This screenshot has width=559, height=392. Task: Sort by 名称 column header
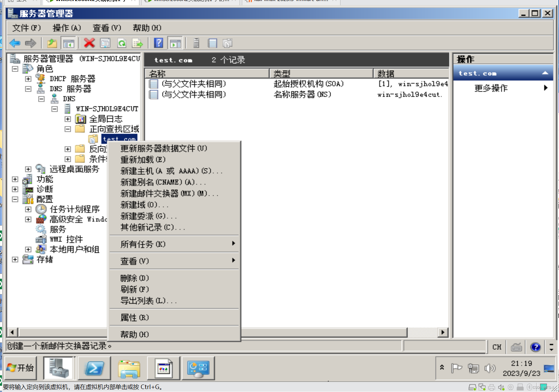pos(207,73)
